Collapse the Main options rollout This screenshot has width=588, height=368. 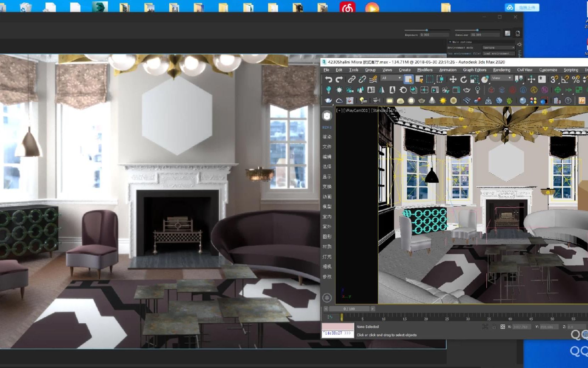tap(450, 42)
